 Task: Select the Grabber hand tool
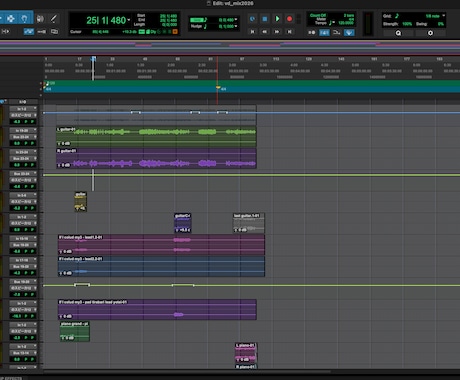point(24,19)
